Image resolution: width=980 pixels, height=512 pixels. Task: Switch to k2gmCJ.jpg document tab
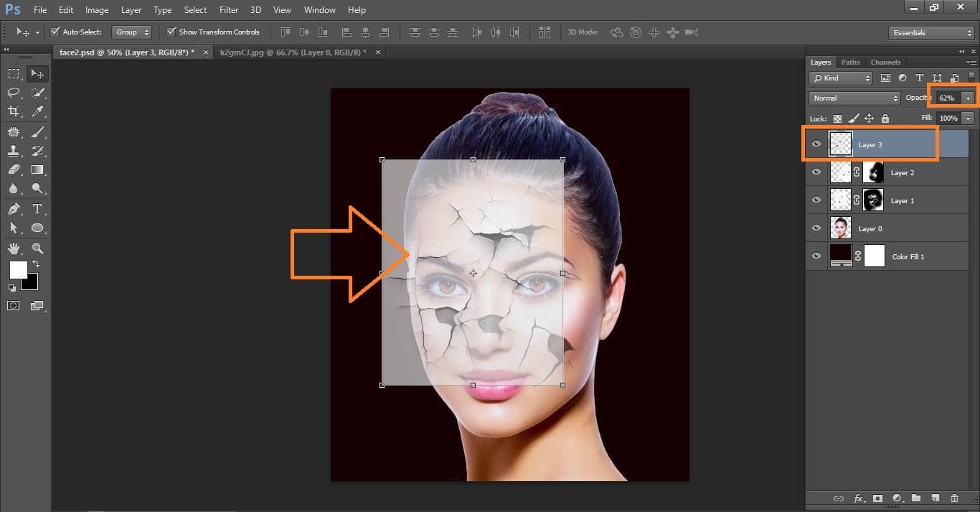[x=293, y=52]
